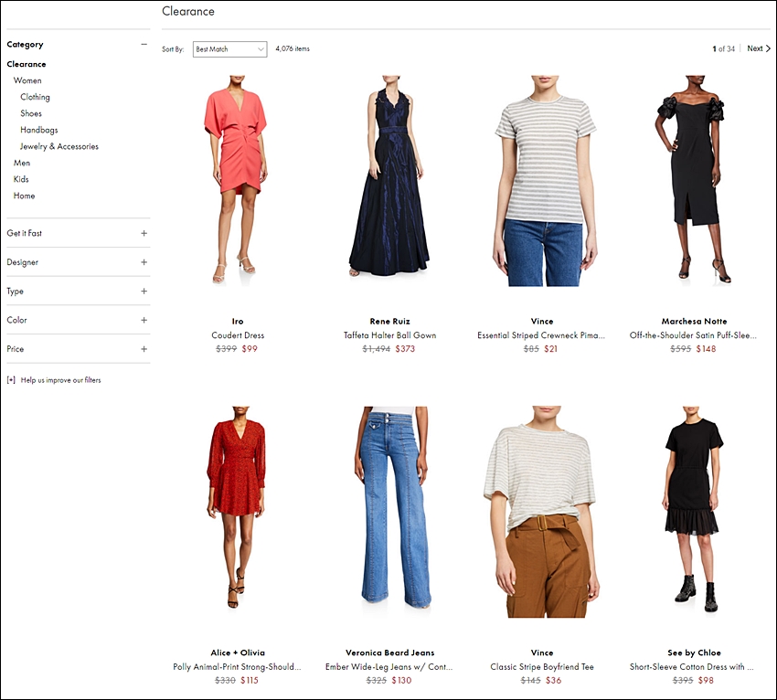Collapse the Category filter section
This screenshot has height=700, width=777.
[144, 44]
